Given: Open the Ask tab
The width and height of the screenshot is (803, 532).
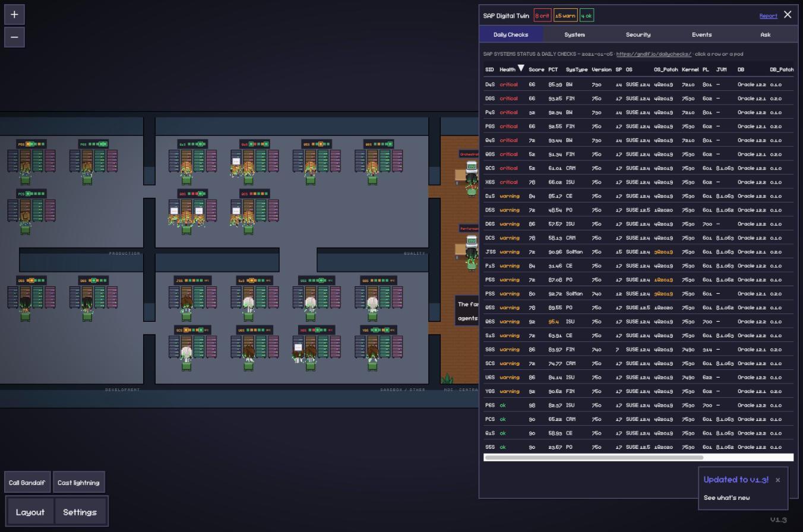Looking at the screenshot, I should tap(766, 34).
